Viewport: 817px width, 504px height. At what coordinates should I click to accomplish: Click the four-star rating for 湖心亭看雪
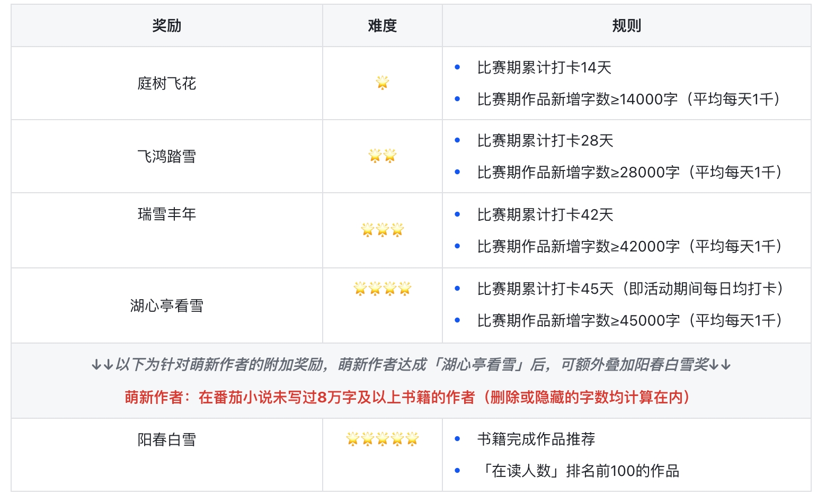(382, 289)
